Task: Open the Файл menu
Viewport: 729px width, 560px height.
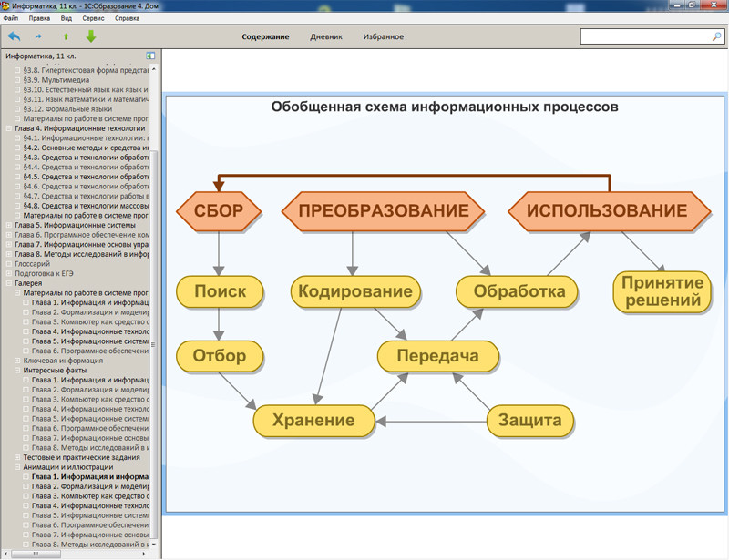Action: coord(11,18)
